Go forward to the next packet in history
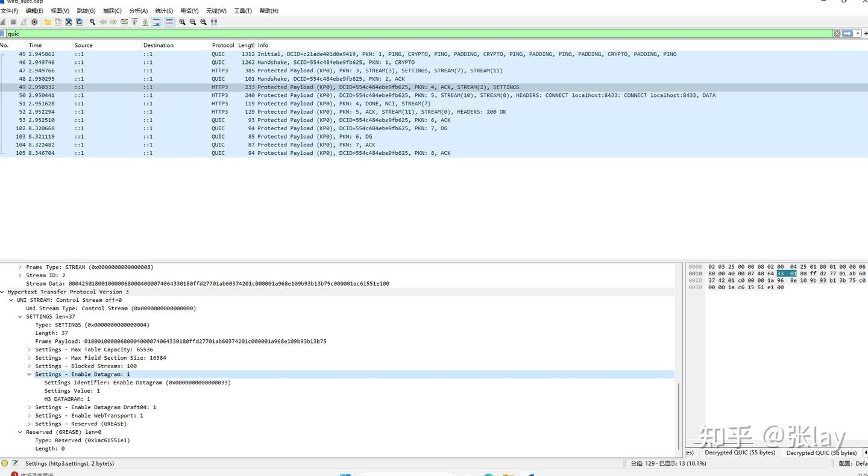Viewport: 868px width, 476px height. (113, 22)
